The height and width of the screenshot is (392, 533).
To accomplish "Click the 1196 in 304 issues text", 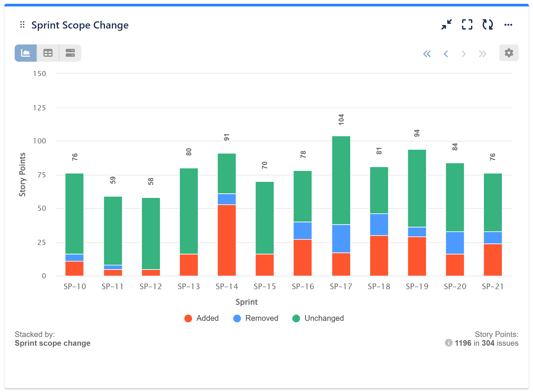I will (486, 343).
